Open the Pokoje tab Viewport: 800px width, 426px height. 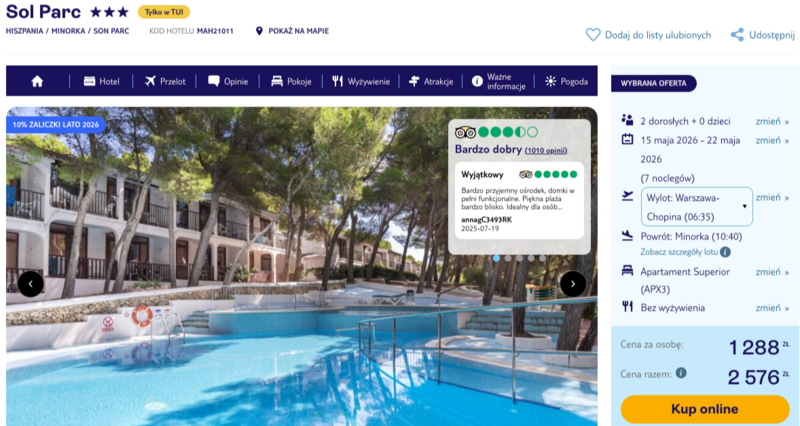click(291, 81)
